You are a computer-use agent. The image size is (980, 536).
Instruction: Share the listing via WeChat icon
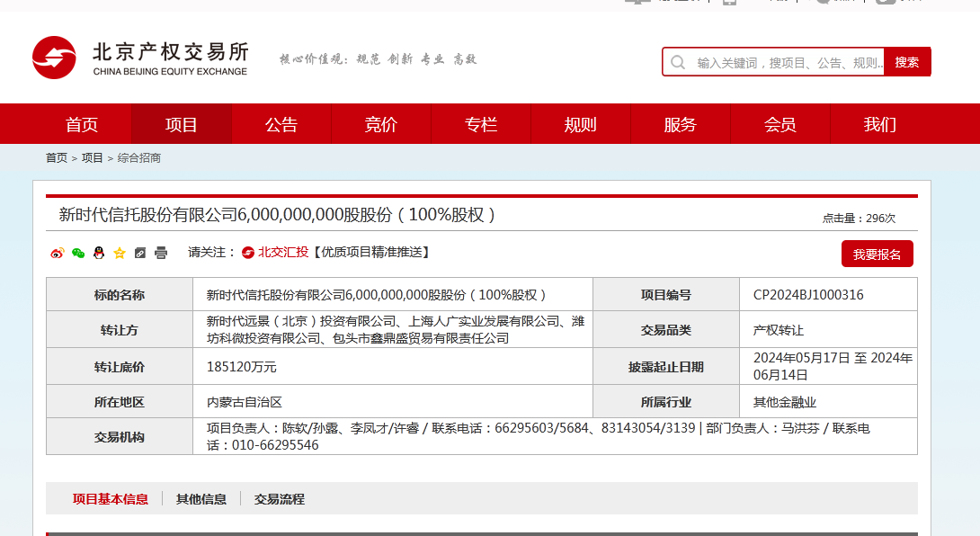point(78,253)
